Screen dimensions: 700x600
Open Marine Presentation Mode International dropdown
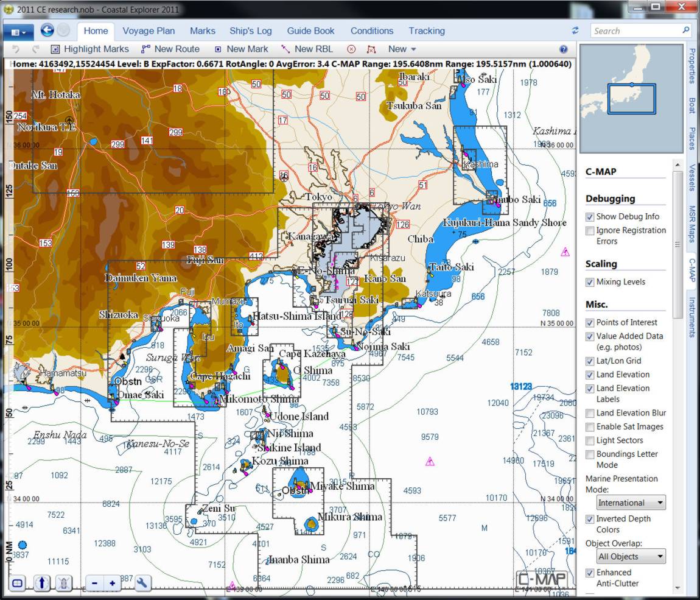[631, 503]
